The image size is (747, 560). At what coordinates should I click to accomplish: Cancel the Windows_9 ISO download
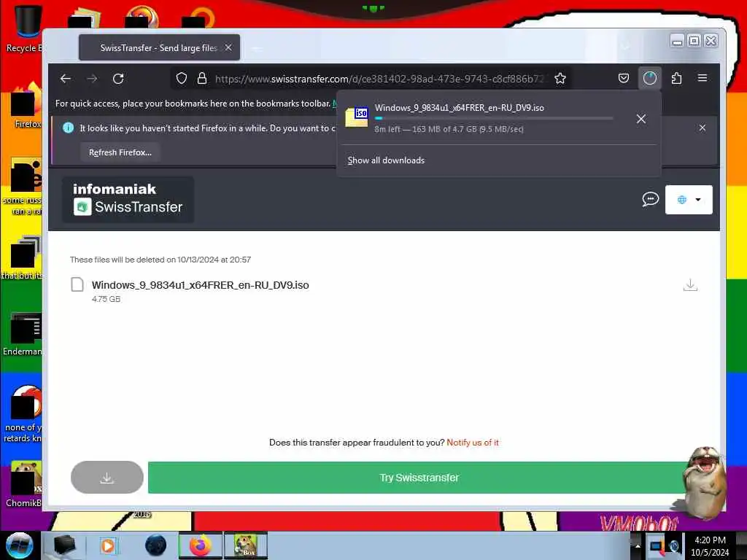[641, 119]
